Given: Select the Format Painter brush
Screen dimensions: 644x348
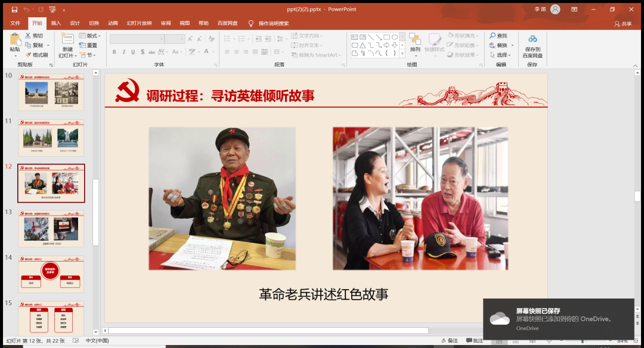Looking at the screenshot, I should pyautogui.click(x=28, y=55).
